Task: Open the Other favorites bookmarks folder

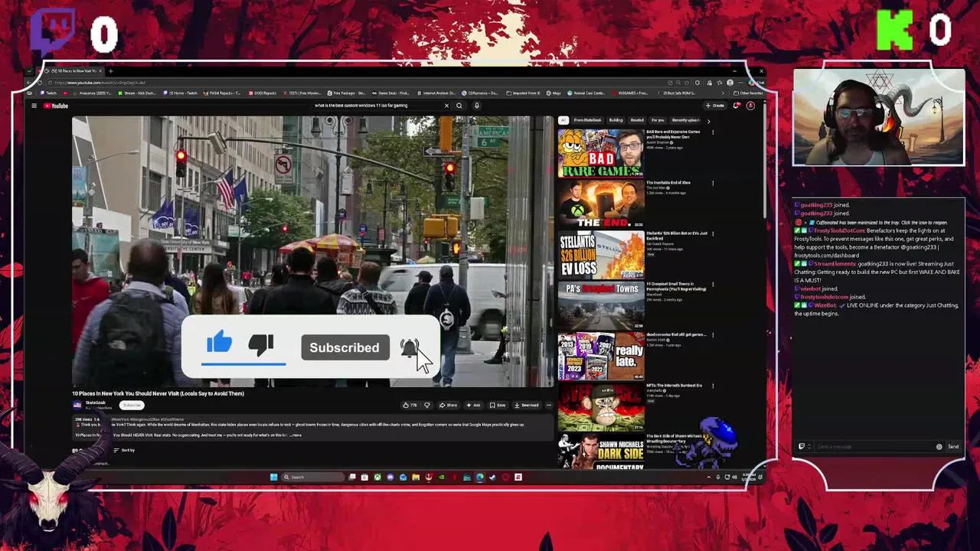Action: coord(748,93)
